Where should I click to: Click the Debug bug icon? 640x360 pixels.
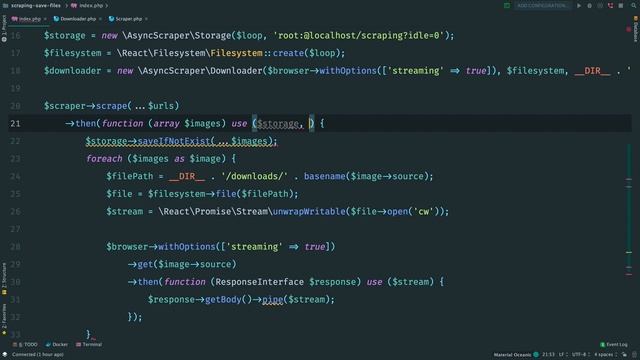point(589,6)
